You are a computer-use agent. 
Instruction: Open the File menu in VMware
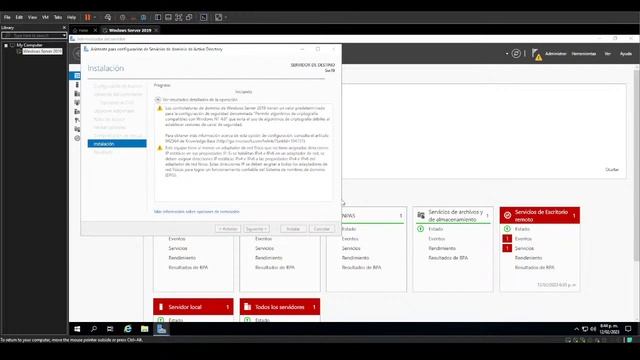[x=7, y=17]
